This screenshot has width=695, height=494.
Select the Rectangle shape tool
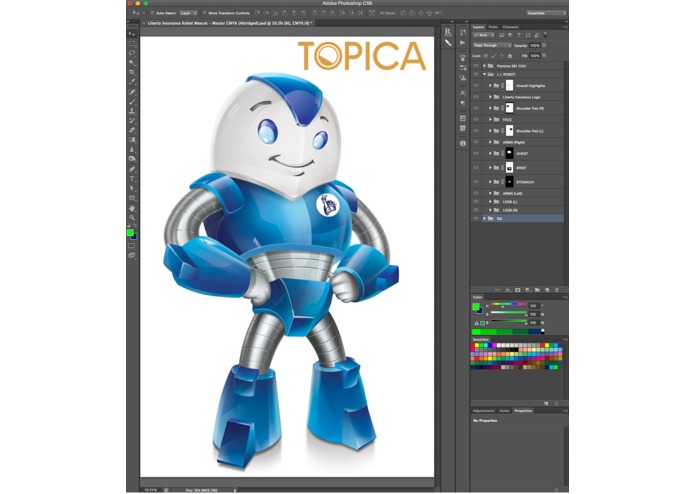(x=132, y=198)
